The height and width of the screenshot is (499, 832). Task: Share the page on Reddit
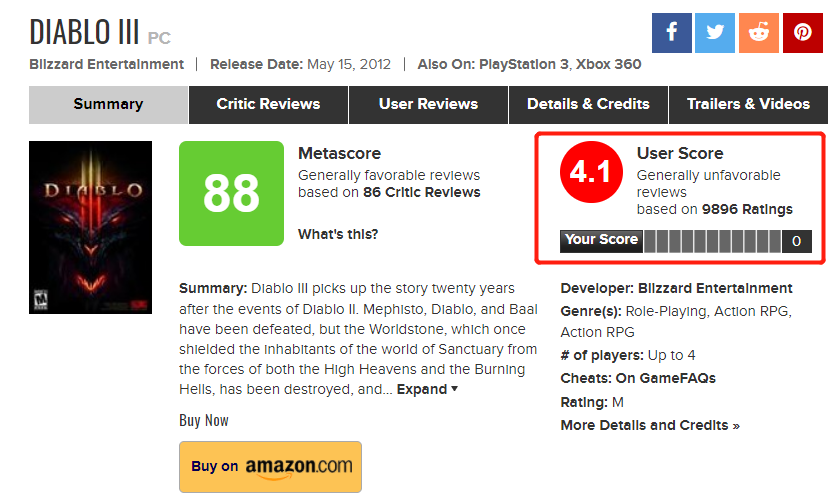coord(759,33)
